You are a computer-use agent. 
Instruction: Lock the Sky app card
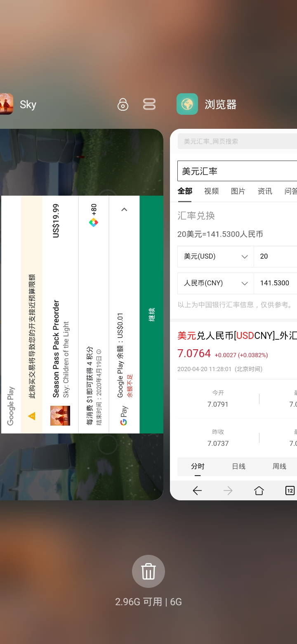[123, 104]
